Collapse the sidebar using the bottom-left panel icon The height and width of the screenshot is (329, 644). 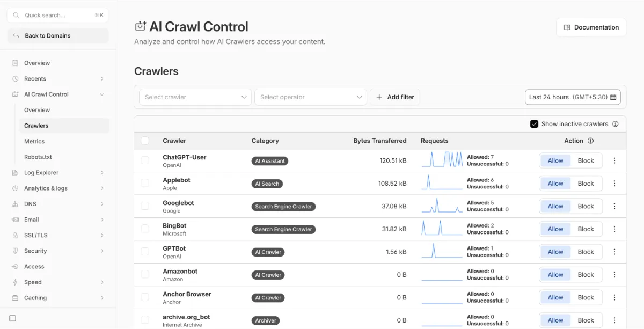[x=12, y=318]
